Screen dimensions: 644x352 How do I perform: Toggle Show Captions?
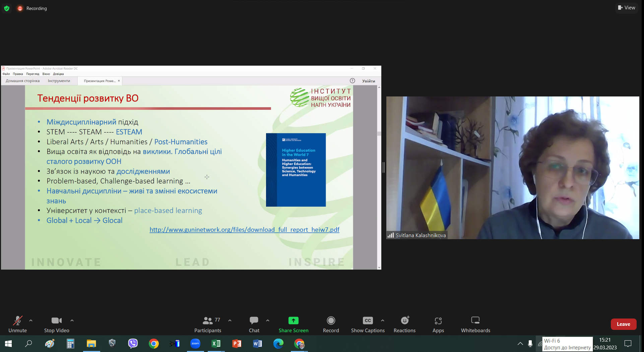click(368, 324)
